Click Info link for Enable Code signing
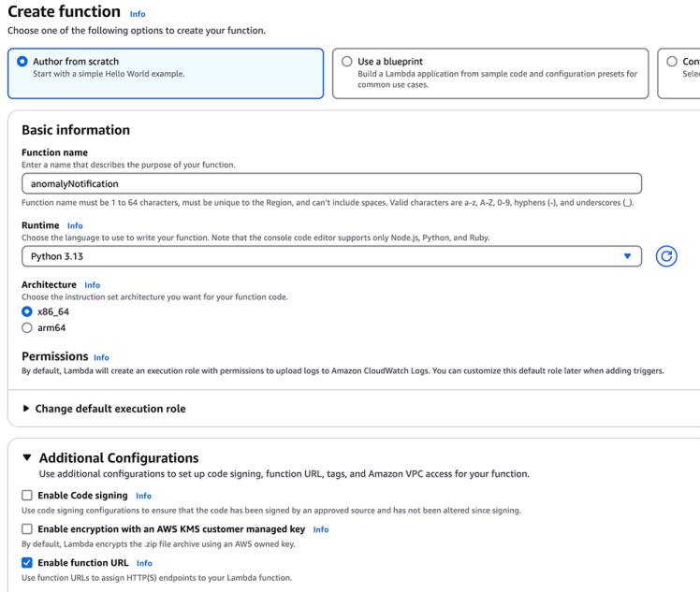Screen dimensions: 700x592 coord(143,496)
